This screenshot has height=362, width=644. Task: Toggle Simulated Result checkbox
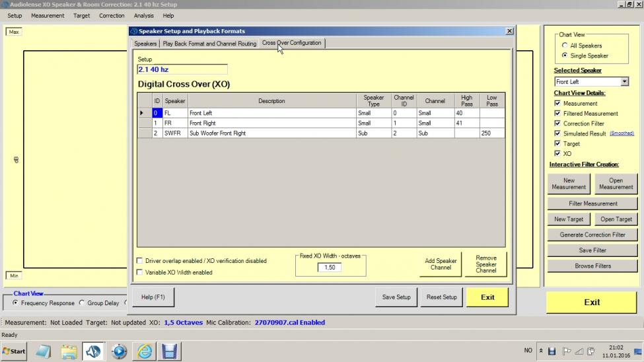click(x=557, y=133)
